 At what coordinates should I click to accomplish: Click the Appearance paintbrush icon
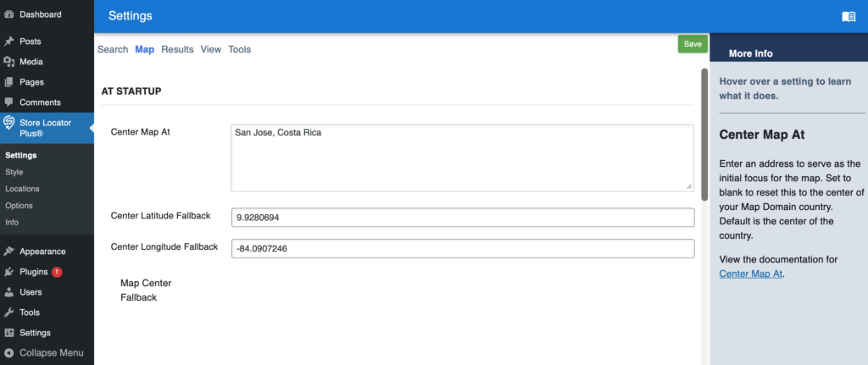(8, 252)
